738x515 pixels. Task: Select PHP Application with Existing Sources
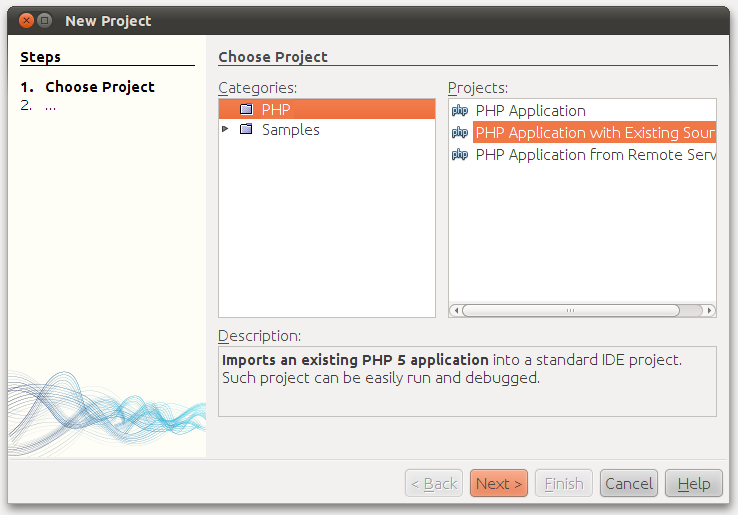(x=594, y=133)
